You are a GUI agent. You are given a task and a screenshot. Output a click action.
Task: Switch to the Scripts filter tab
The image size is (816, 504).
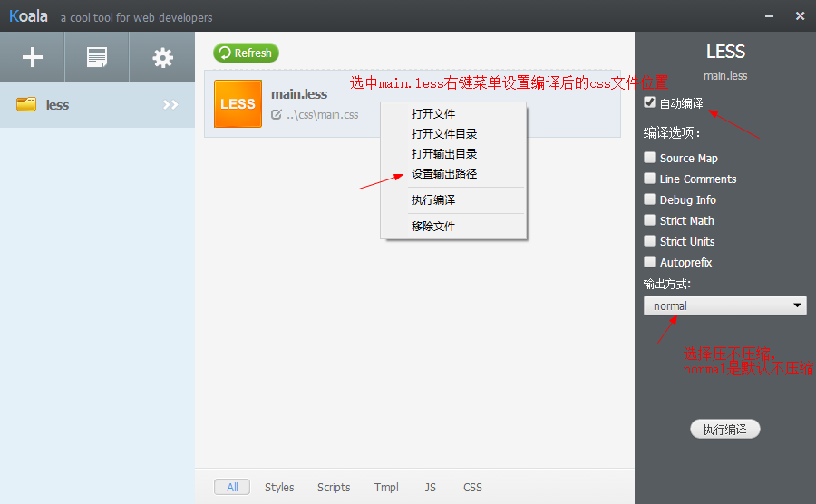click(x=334, y=488)
